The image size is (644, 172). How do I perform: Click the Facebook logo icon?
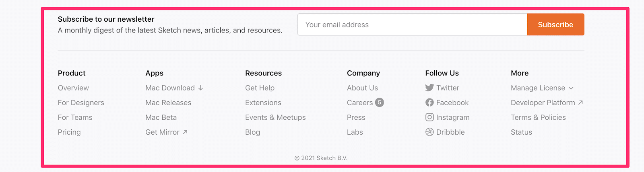[429, 102]
